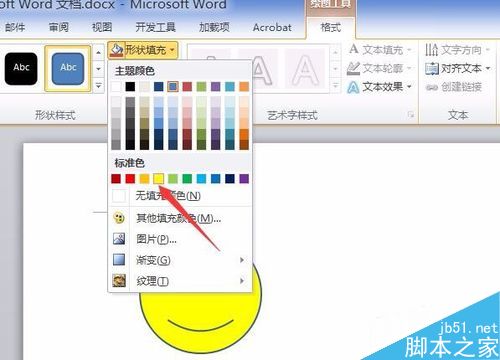Choose orange in standard colors

coord(144,179)
